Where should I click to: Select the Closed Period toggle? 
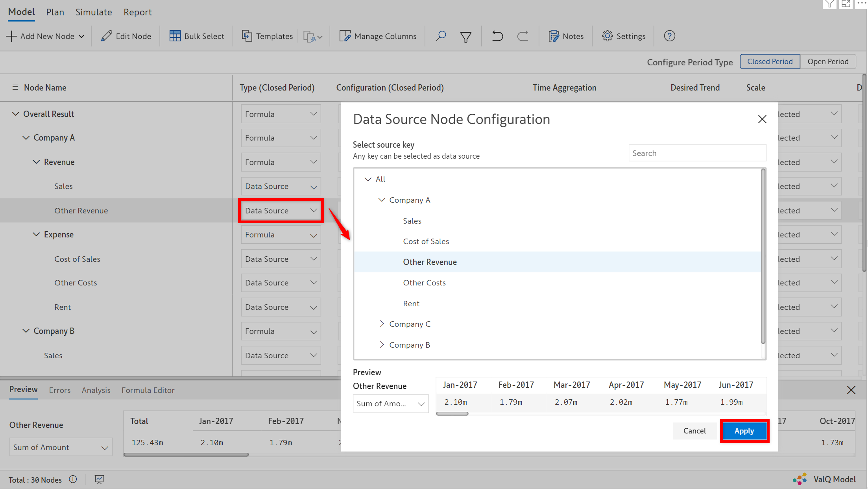tap(770, 61)
